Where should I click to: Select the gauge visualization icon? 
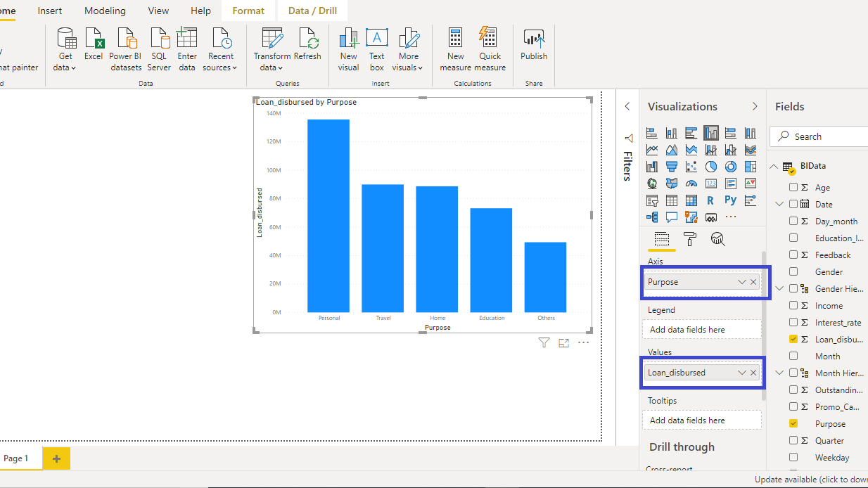coord(691,184)
